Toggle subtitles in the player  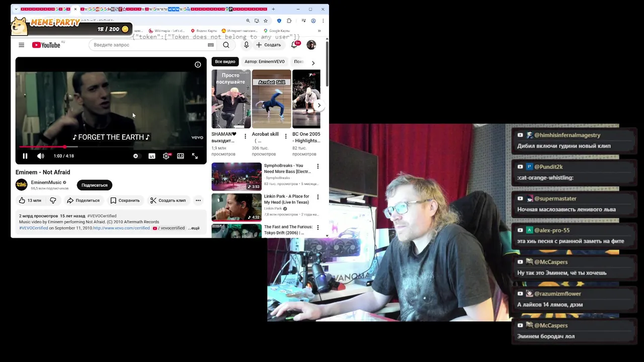pyautogui.click(x=152, y=156)
